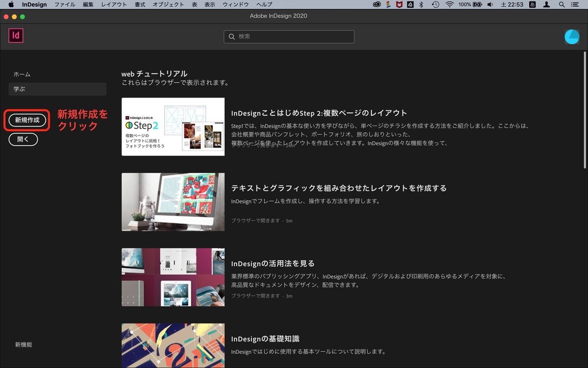Open the InDesignの基礎知識 tutorial thumbnail
The width and height of the screenshot is (588, 368).
click(x=173, y=345)
